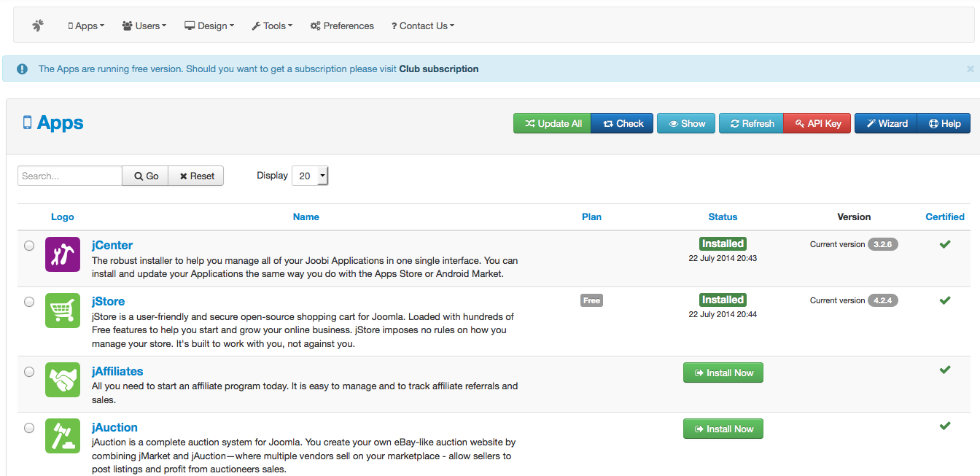Viewport: 980px width, 476px height.
Task: Dismiss the free version notice
Action: (970, 69)
